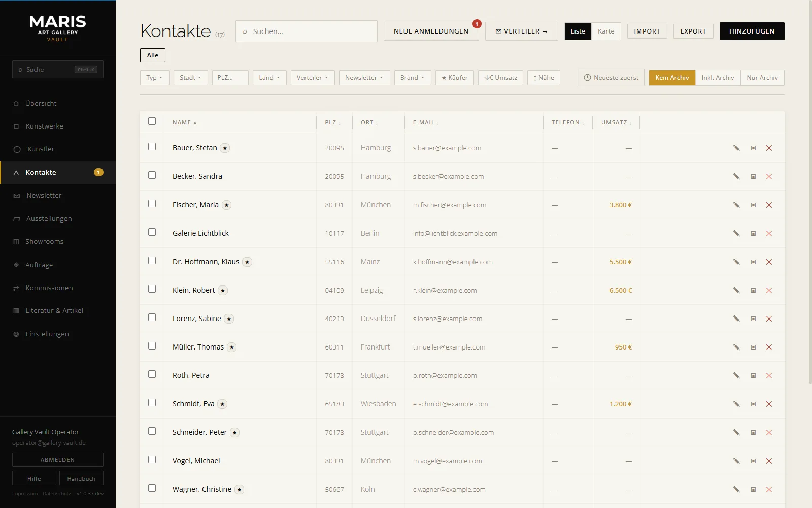This screenshot has width=812, height=508.
Task: Click the edit pencil for Roth, Petra
Action: click(x=736, y=376)
